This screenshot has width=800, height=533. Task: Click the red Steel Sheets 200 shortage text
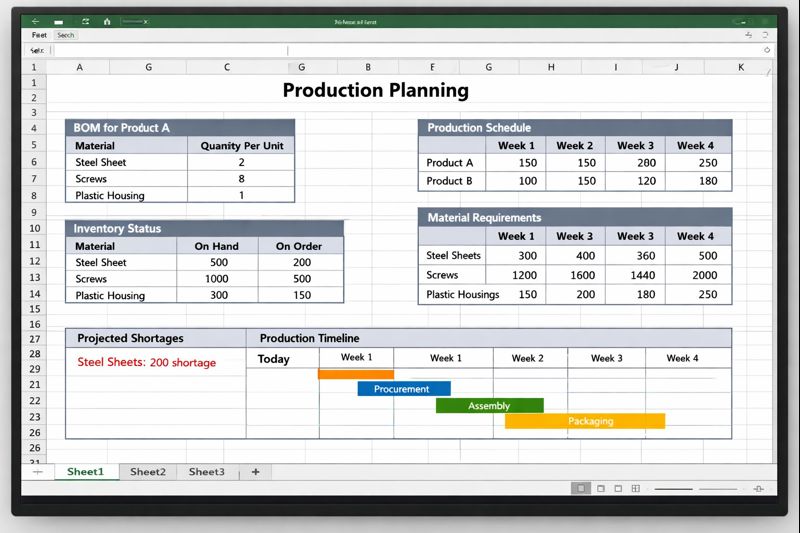[x=146, y=362]
